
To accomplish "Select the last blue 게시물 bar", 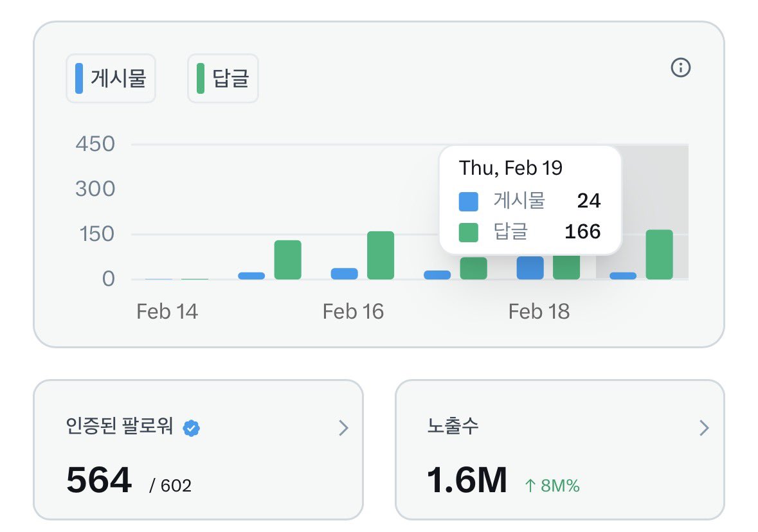I will click(623, 276).
